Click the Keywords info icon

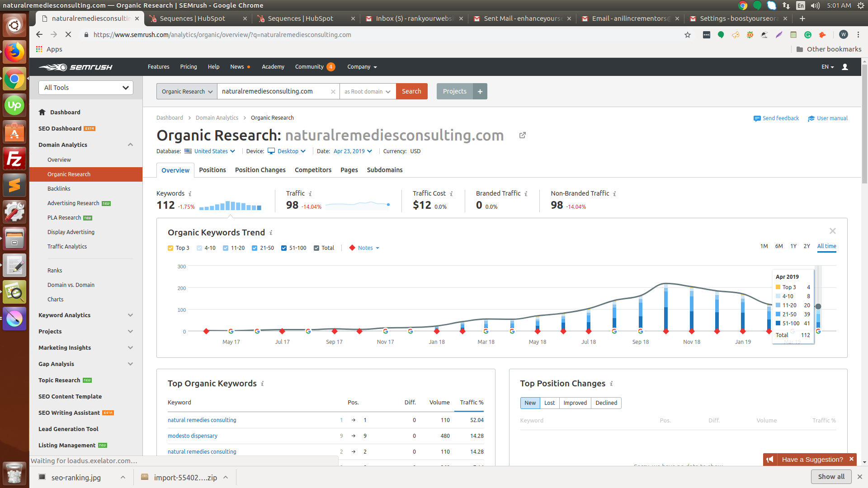coord(190,194)
